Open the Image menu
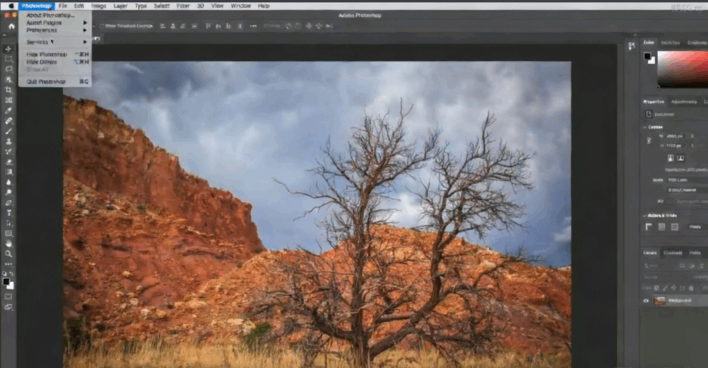 [98, 6]
